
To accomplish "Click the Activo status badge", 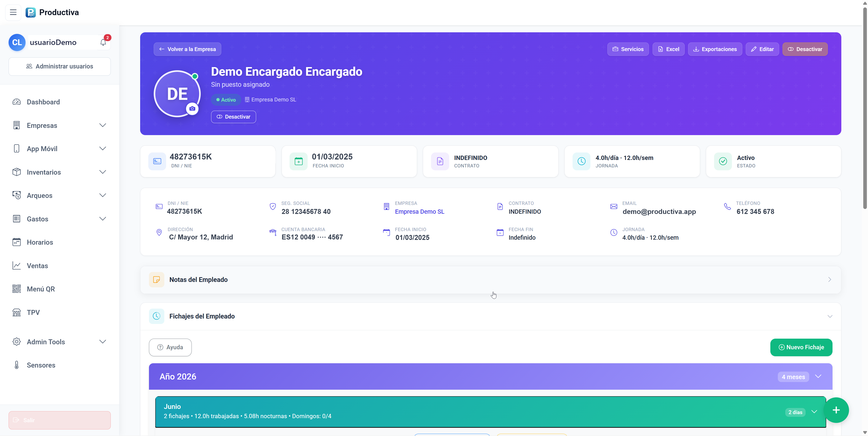I will [226, 100].
